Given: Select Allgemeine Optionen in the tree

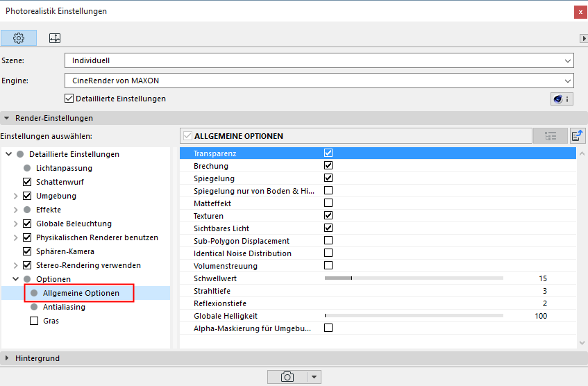Looking at the screenshot, I should [x=81, y=293].
